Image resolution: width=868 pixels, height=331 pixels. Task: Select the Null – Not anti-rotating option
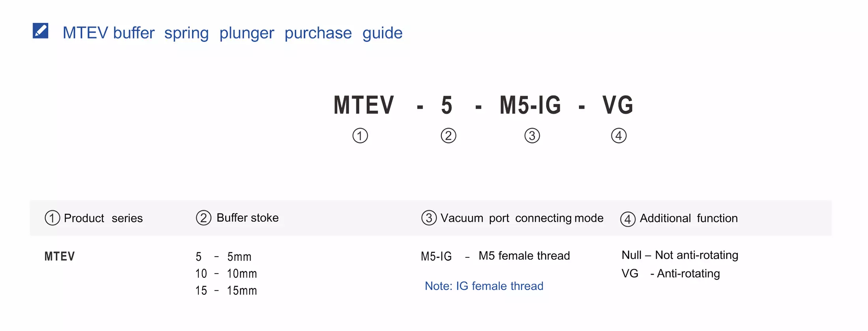pyautogui.click(x=679, y=255)
